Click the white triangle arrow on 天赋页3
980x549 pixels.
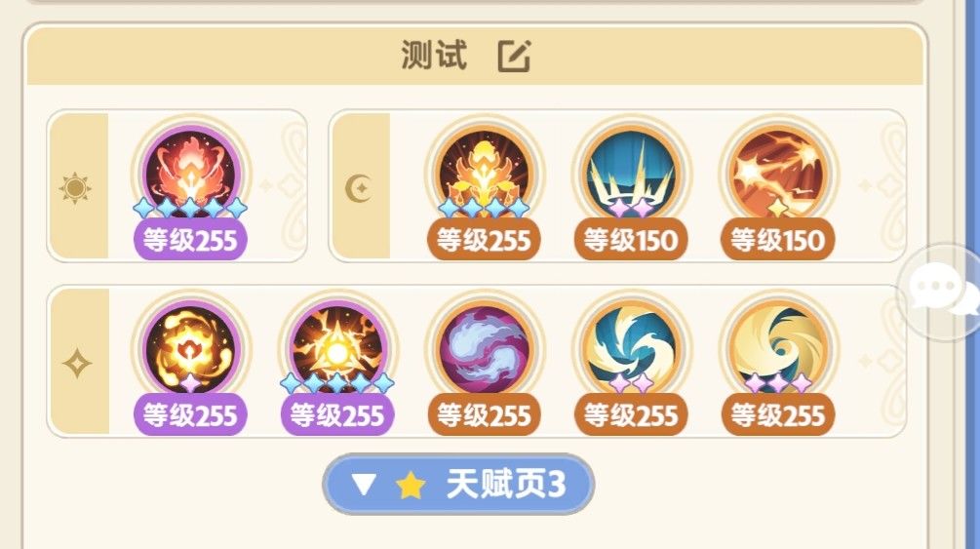tap(363, 484)
